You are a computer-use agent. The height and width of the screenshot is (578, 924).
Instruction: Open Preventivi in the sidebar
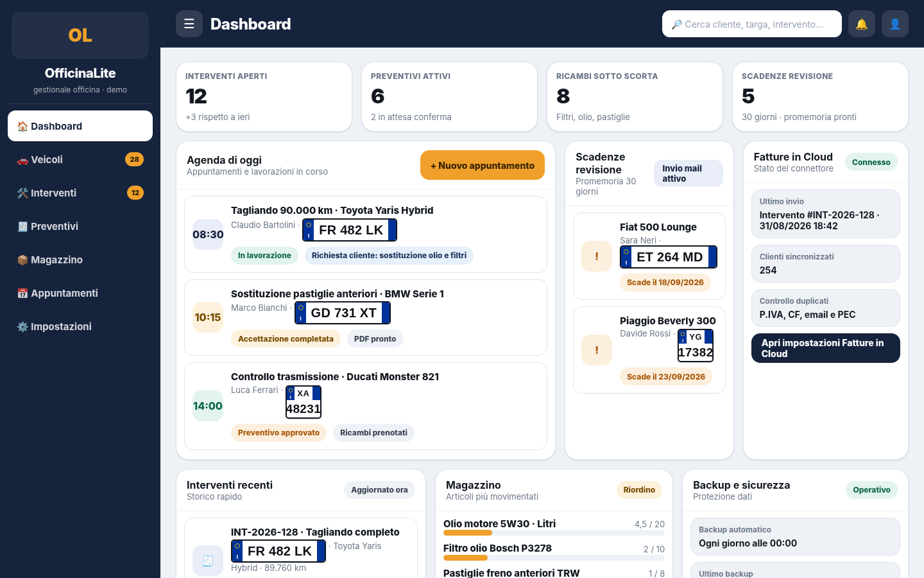pyautogui.click(x=80, y=226)
